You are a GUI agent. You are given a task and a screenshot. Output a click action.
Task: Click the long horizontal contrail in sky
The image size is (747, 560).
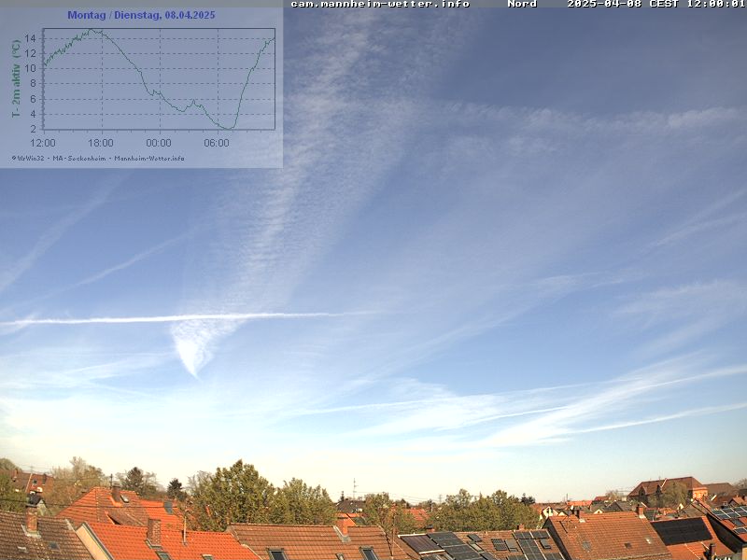click(x=168, y=318)
